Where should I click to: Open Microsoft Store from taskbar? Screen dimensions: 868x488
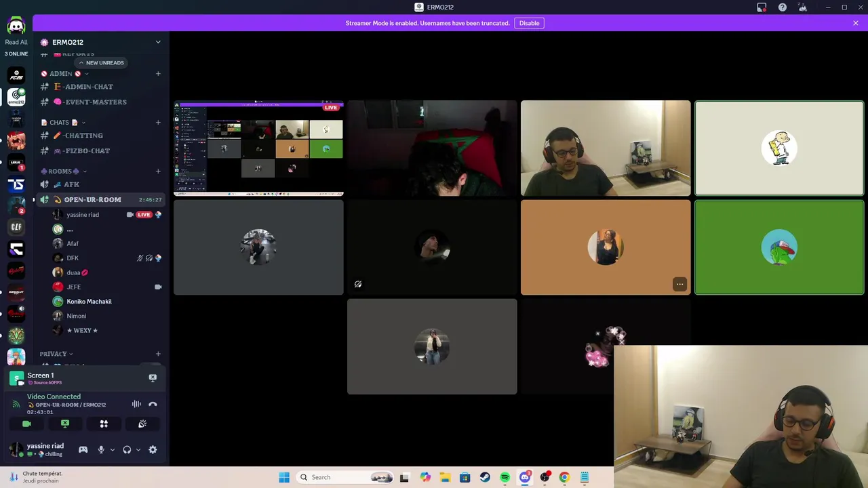tap(465, 477)
